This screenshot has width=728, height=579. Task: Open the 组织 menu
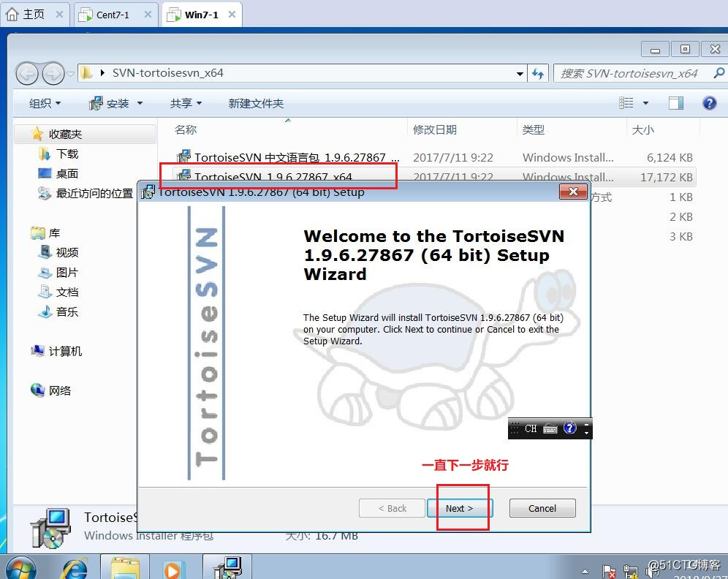click(x=45, y=103)
